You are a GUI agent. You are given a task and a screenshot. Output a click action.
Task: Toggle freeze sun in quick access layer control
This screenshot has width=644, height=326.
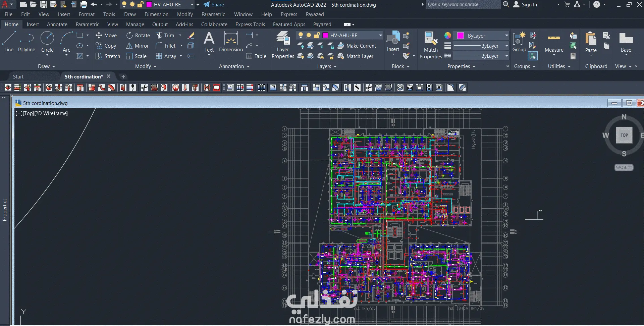132,5
